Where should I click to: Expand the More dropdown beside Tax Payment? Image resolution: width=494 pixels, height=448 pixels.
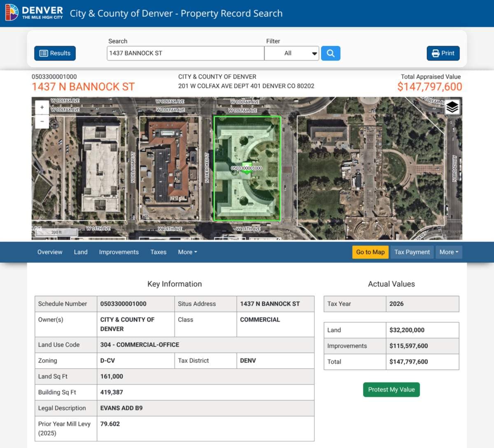tap(449, 252)
